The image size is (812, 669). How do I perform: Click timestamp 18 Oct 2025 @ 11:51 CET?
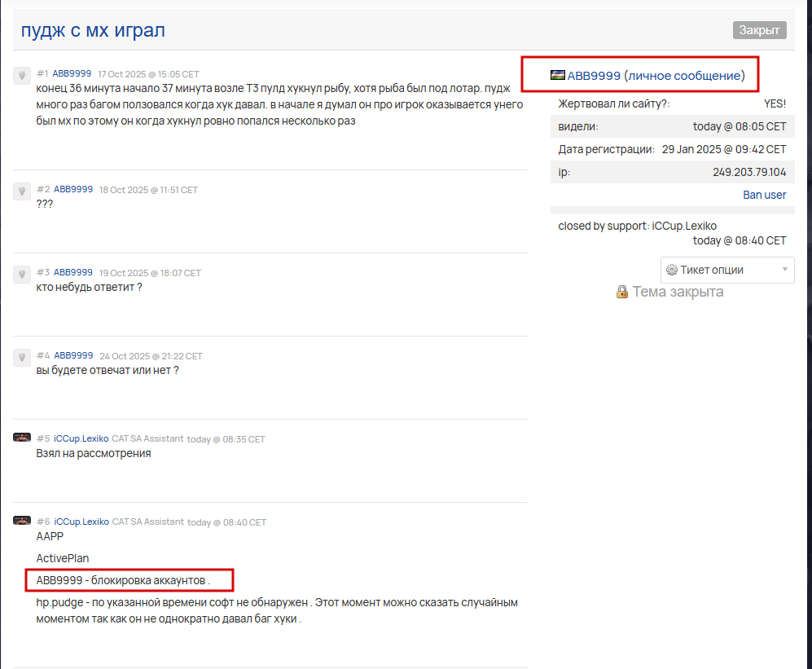148,190
